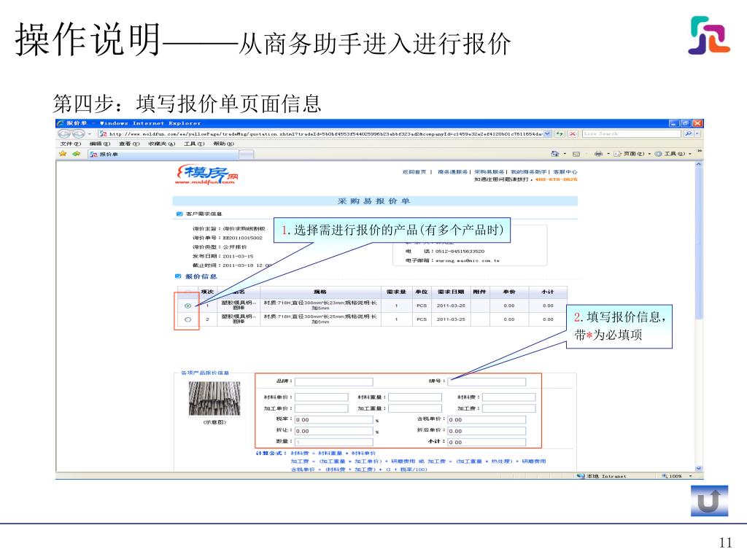Click the 小计 total input field

click(x=487, y=443)
